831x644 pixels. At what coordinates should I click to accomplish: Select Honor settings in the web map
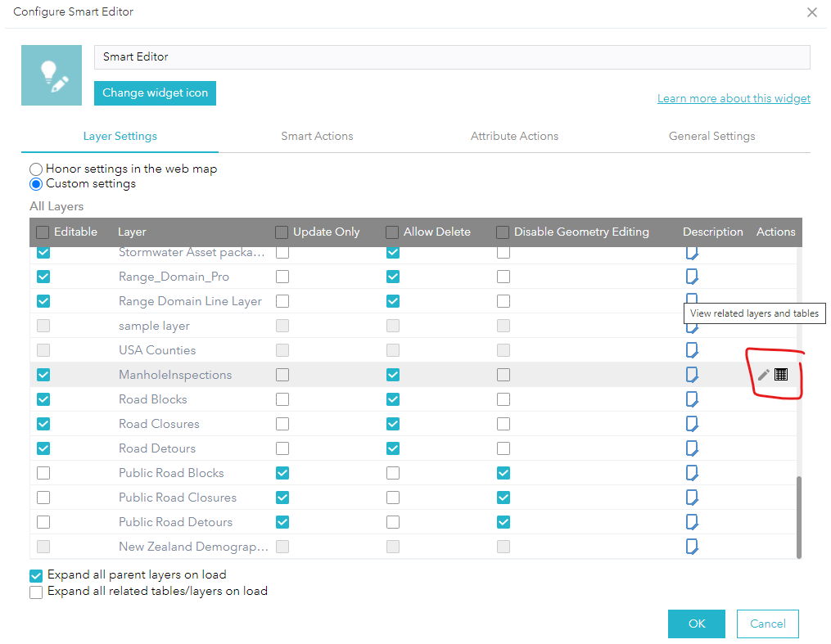(35, 169)
